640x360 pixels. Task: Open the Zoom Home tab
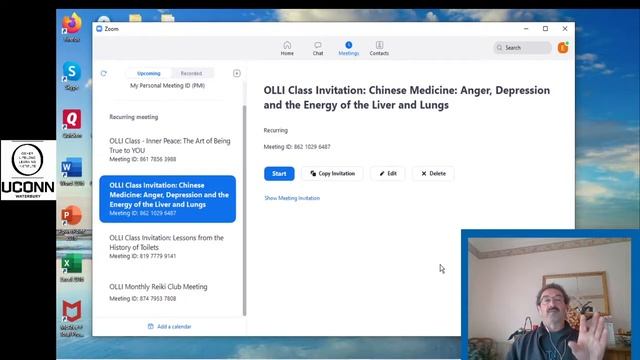coord(287,48)
